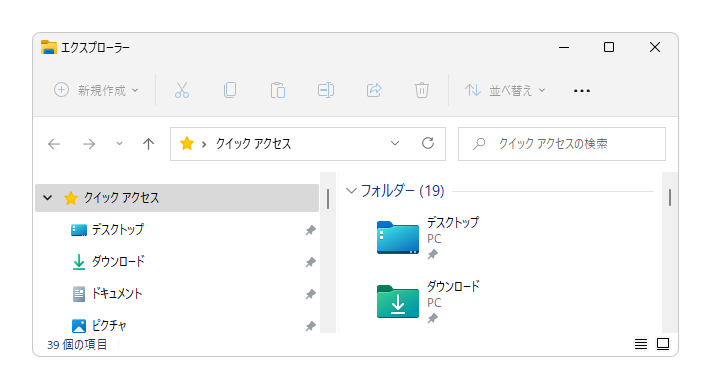Click the Paste clipboard icon
The height and width of the screenshot is (387, 710).
pos(278,90)
